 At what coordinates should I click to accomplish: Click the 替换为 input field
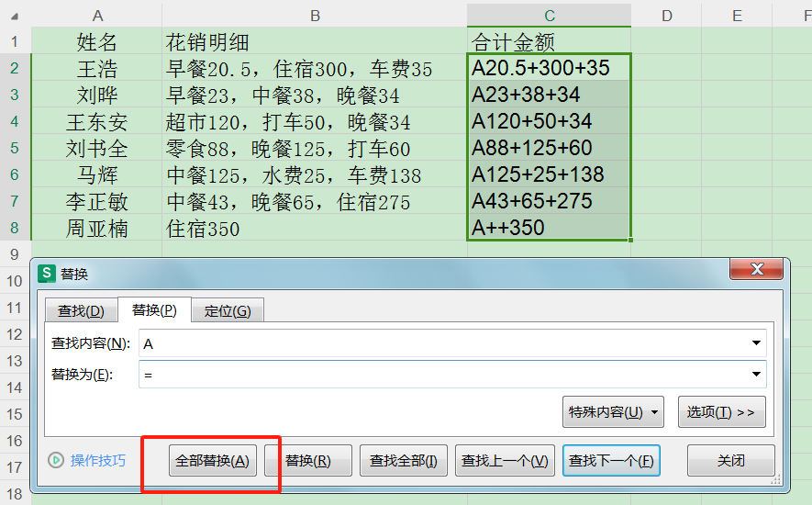point(452,375)
